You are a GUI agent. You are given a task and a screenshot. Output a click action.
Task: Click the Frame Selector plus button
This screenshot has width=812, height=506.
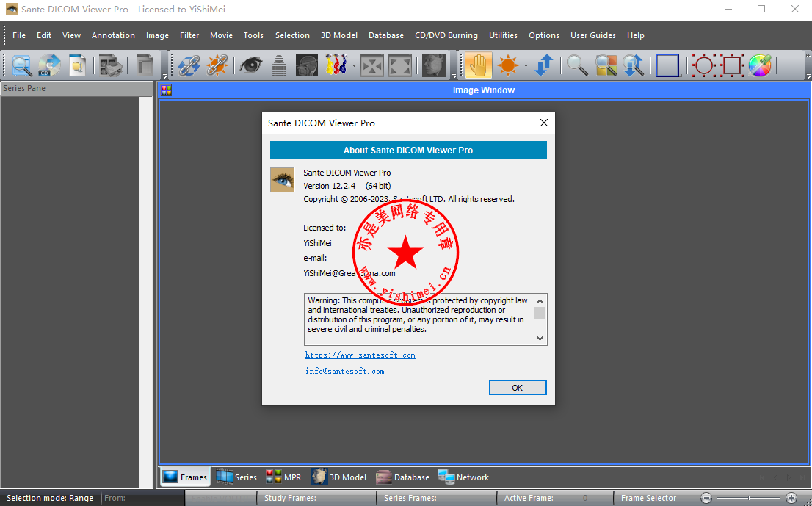coord(791,498)
